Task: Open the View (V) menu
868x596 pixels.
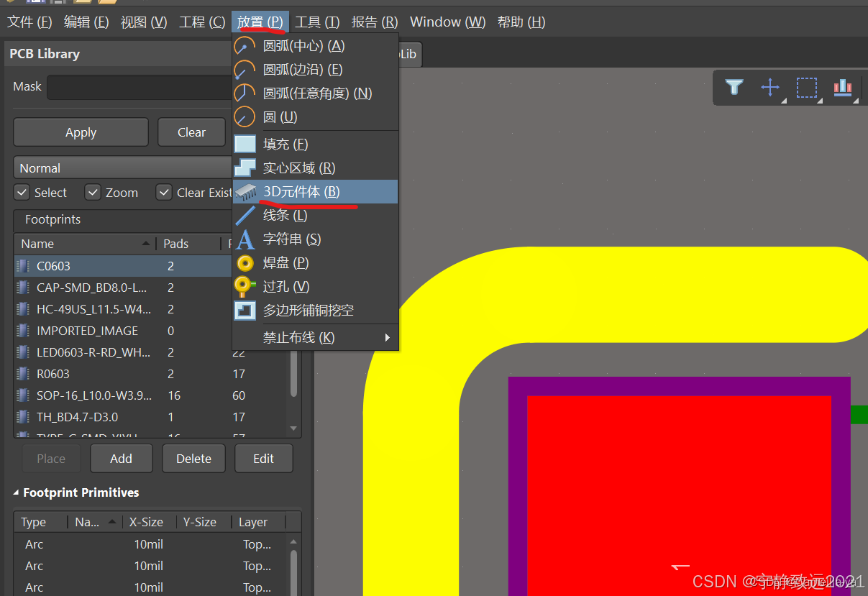Action: point(143,22)
